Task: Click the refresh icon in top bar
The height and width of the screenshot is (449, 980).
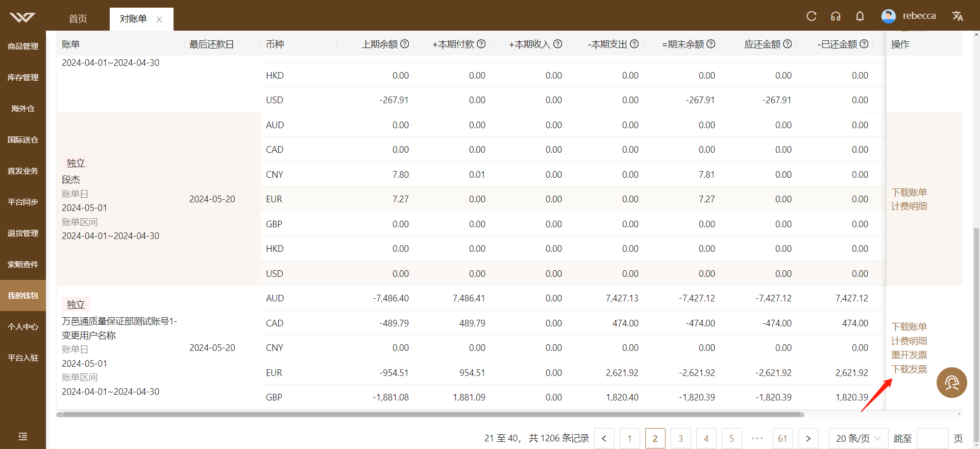Action: 812,16
